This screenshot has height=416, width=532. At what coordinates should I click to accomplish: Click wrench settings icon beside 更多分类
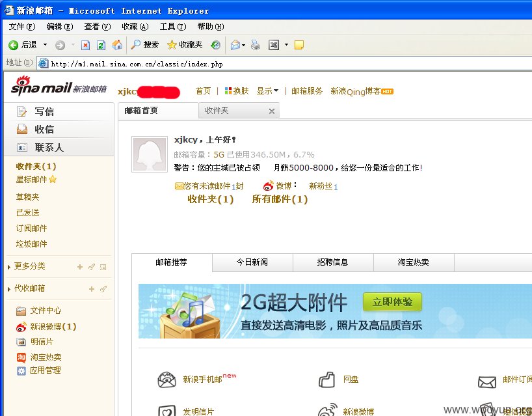click(92, 267)
